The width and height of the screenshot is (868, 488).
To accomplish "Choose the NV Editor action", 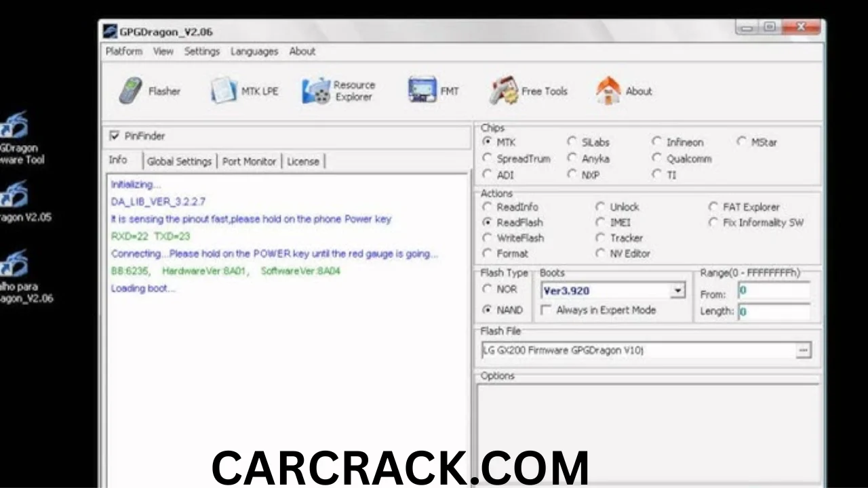I will coord(600,253).
